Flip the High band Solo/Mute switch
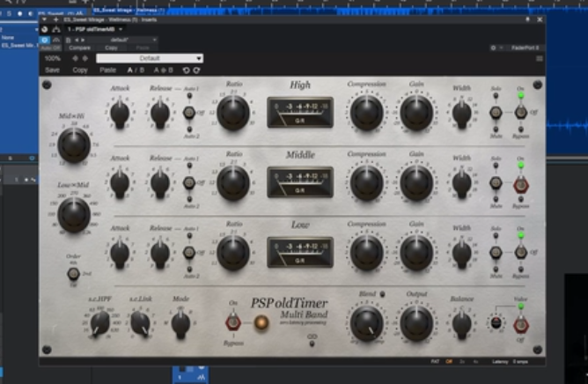The width and height of the screenshot is (588, 384). tap(496, 112)
